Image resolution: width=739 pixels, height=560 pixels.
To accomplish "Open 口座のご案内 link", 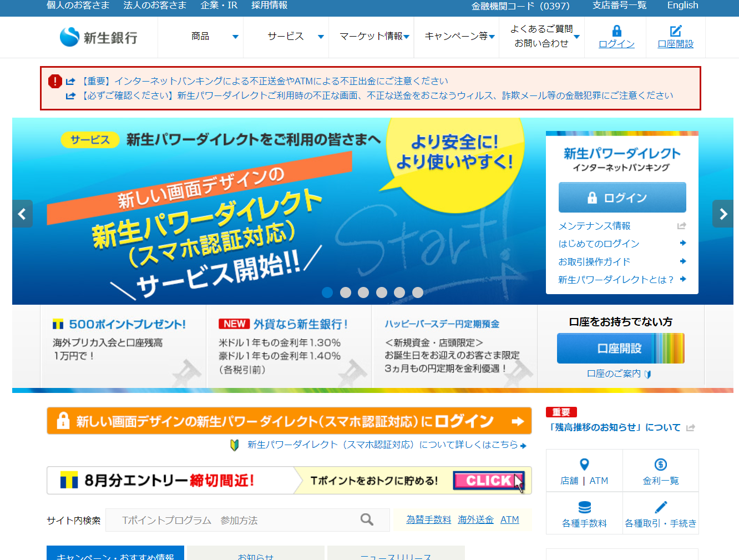I will pyautogui.click(x=614, y=374).
